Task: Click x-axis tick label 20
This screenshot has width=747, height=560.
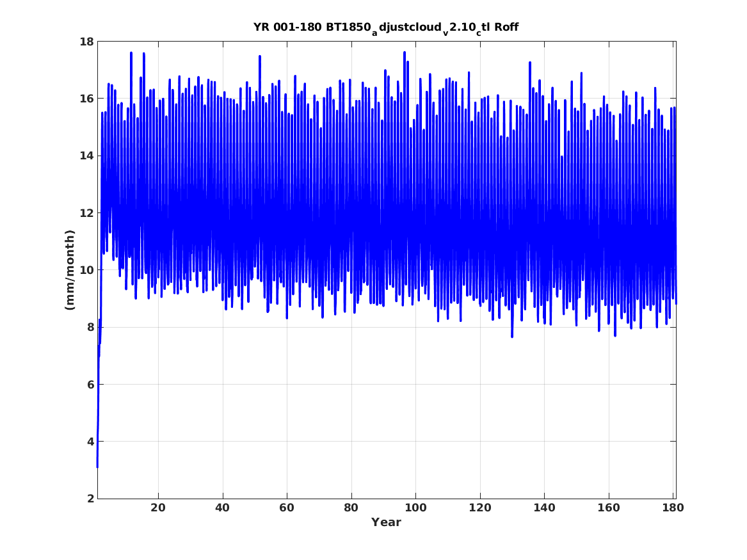Action: tap(158, 508)
